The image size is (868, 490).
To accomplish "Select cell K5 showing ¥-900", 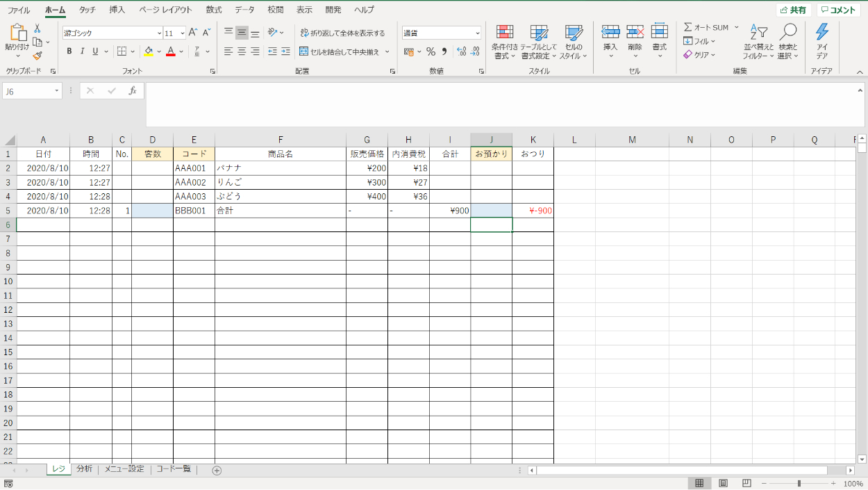I will click(533, 211).
